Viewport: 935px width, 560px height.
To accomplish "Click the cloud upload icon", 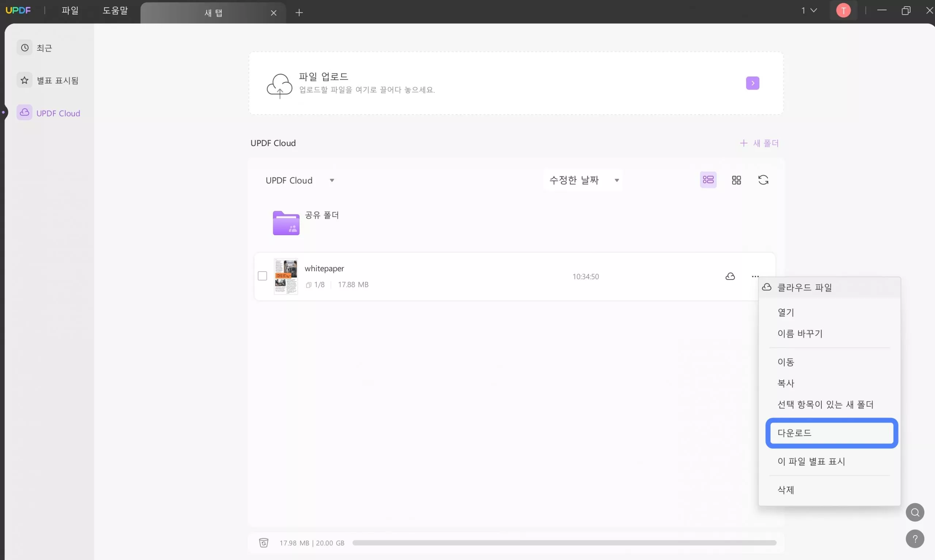I will coord(279,85).
